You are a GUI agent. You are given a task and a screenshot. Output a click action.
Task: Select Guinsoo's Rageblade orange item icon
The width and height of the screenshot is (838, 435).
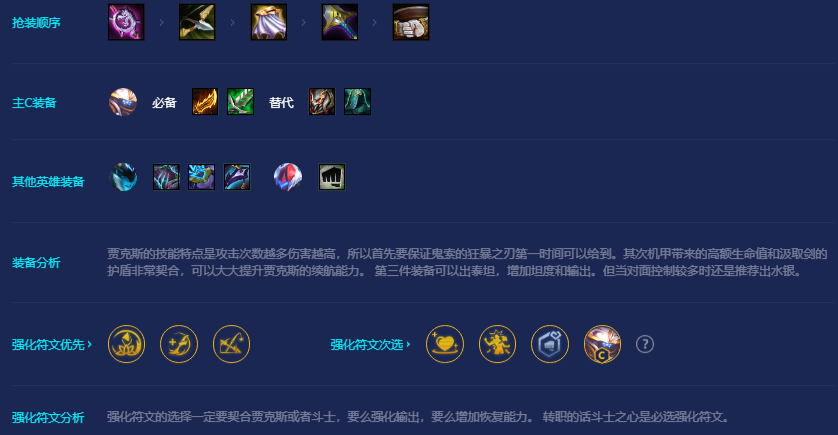(205, 102)
